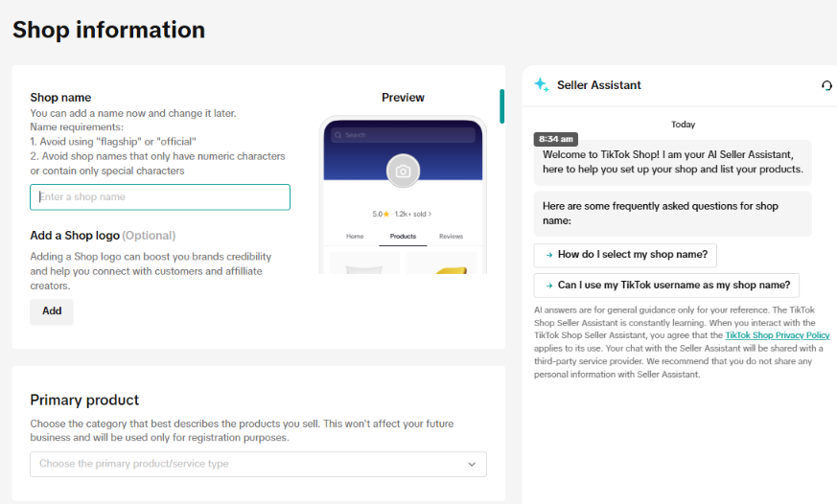The height and width of the screenshot is (504, 837).
Task: Click the chevron after '1.2k+ sold'
Action: coord(430,214)
